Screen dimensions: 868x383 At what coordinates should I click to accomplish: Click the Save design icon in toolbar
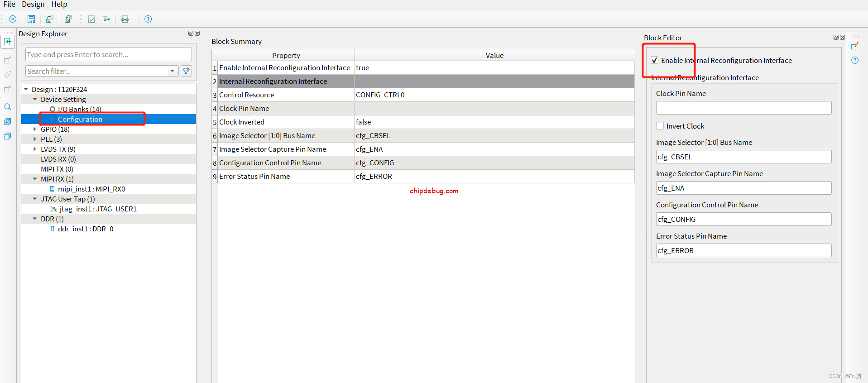point(31,19)
